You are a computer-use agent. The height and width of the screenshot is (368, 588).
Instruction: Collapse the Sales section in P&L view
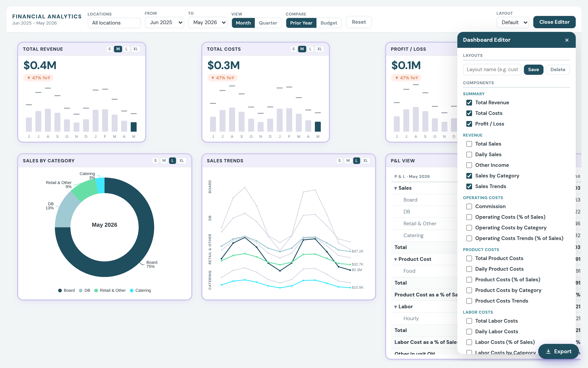tap(395, 188)
